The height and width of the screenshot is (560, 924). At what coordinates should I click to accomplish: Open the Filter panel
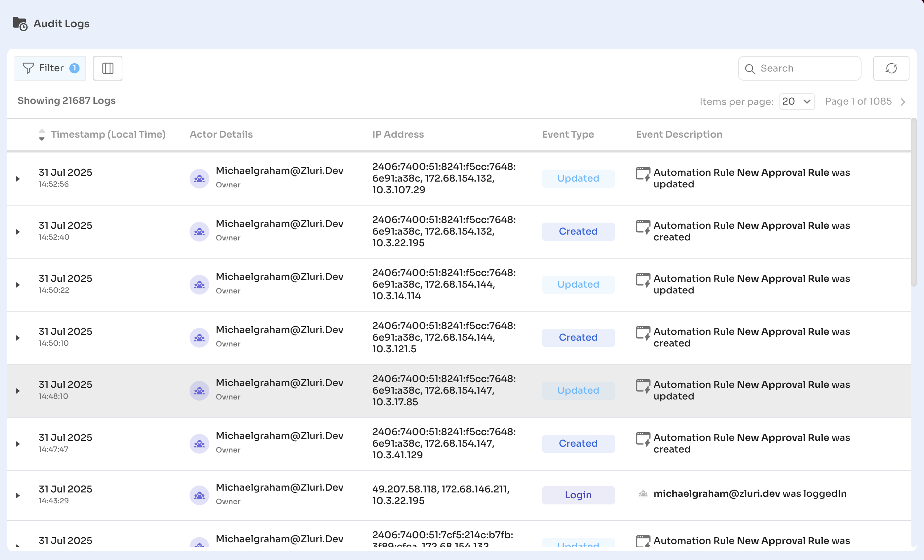[x=50, y=68]
